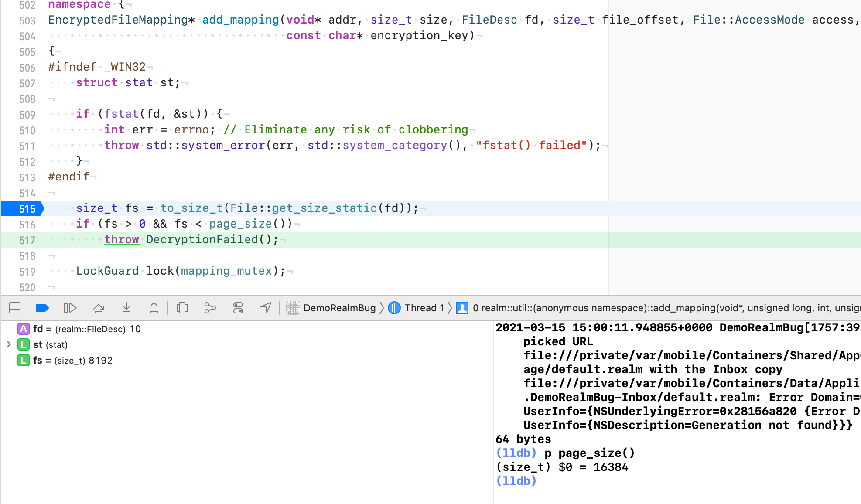
Task: Click the Step Over button
Action: pos(99,308)
